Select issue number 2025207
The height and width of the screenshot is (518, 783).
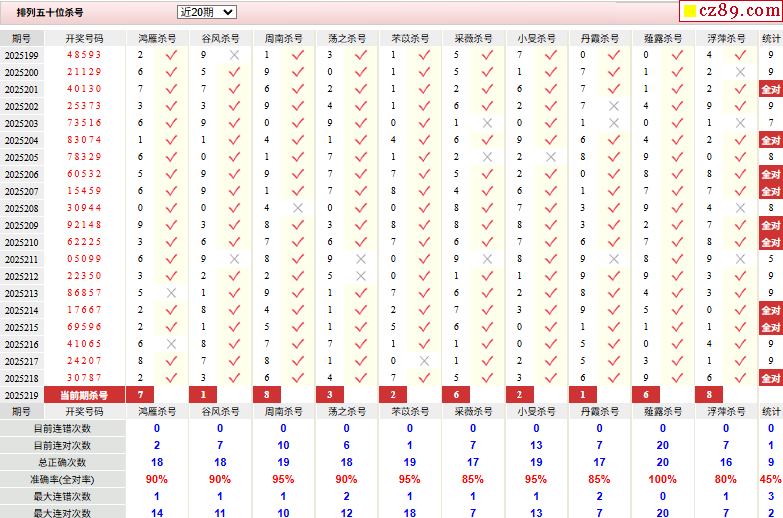(x=21, y=191)
